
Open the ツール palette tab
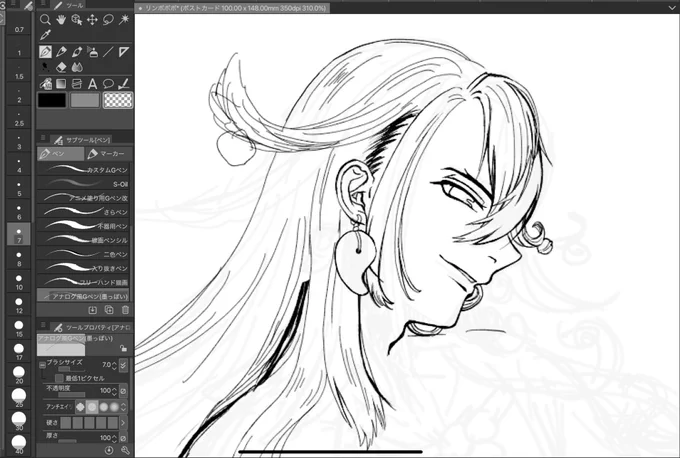68,5
